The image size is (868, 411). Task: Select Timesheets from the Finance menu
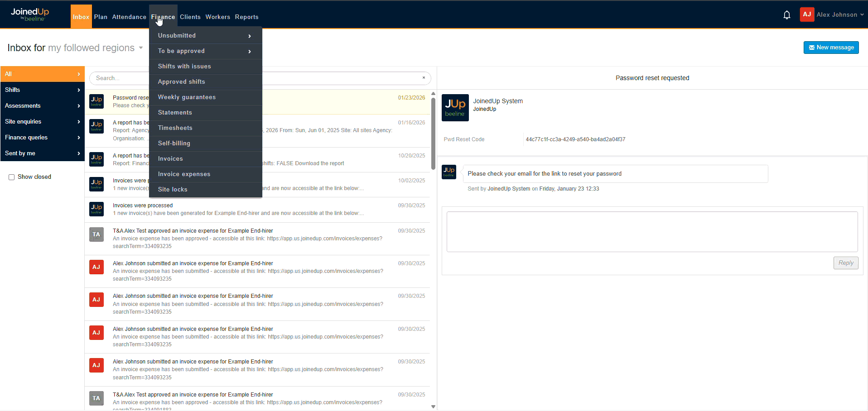tap(175, 128)
